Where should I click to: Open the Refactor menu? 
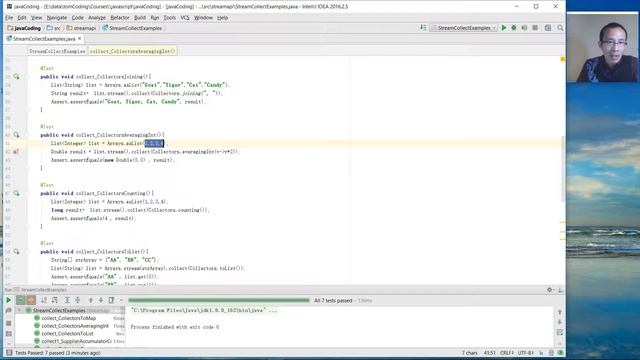click(x=120, y=18)
